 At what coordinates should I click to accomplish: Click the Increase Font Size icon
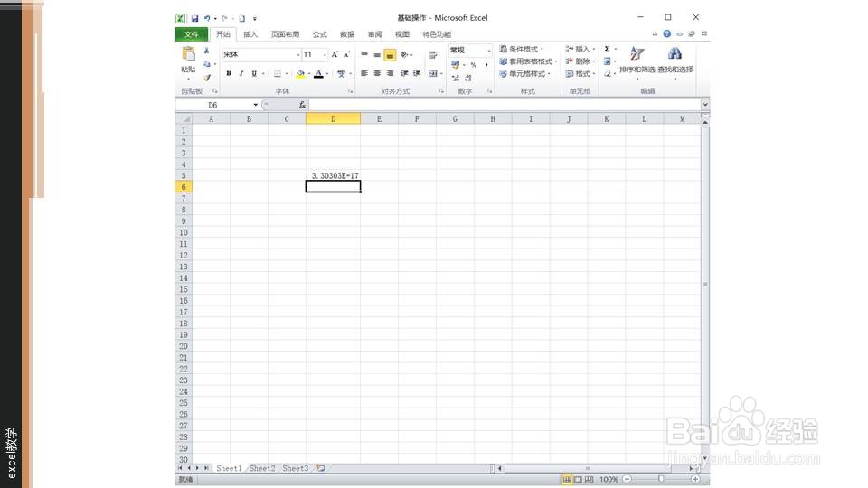tap(335, 54)
